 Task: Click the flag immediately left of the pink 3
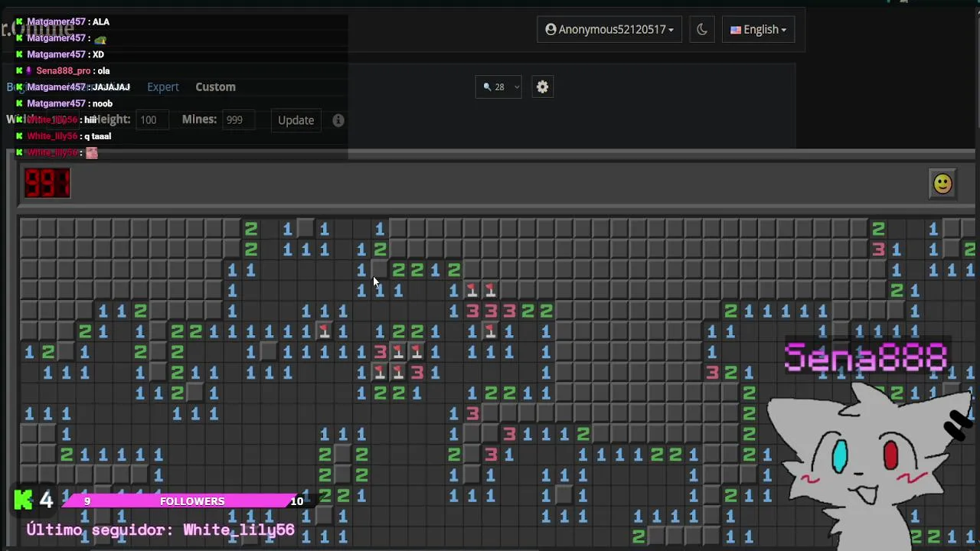[398, 373]
